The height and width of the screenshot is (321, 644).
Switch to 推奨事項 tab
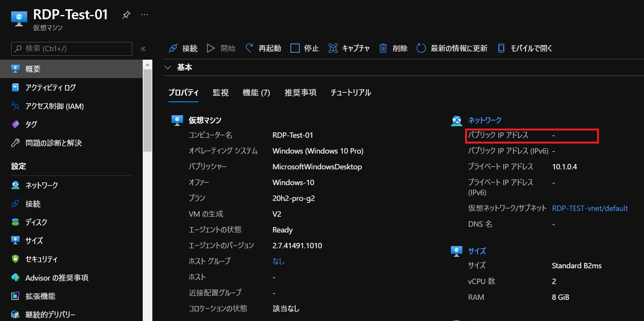(x=300, y=93)
